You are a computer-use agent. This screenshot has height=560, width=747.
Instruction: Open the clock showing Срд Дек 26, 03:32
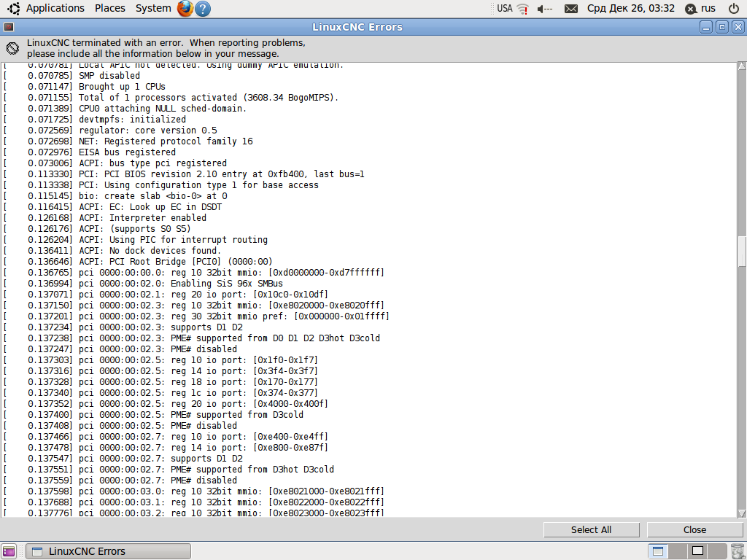pyautogui.click(x=631, y=8)
